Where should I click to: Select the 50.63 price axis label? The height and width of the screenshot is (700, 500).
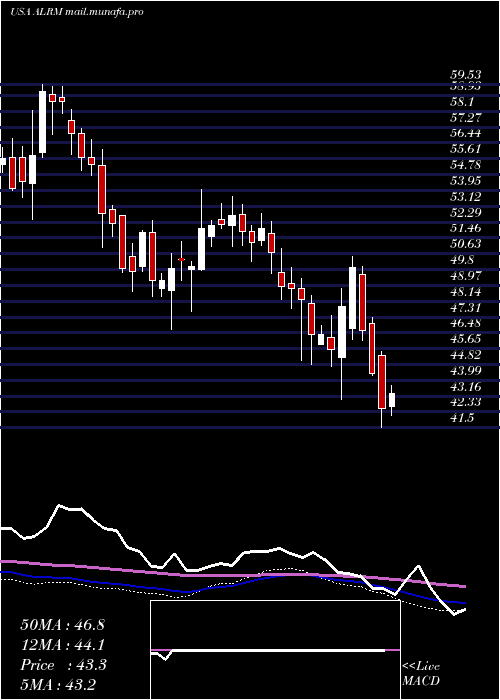click(466, 244)
